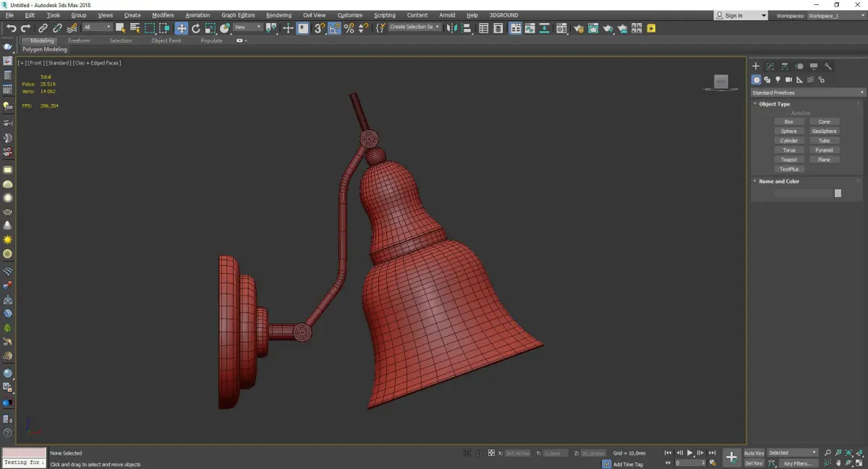
Task: Open the Schematic View icon
Action: (x=544, y=28)
